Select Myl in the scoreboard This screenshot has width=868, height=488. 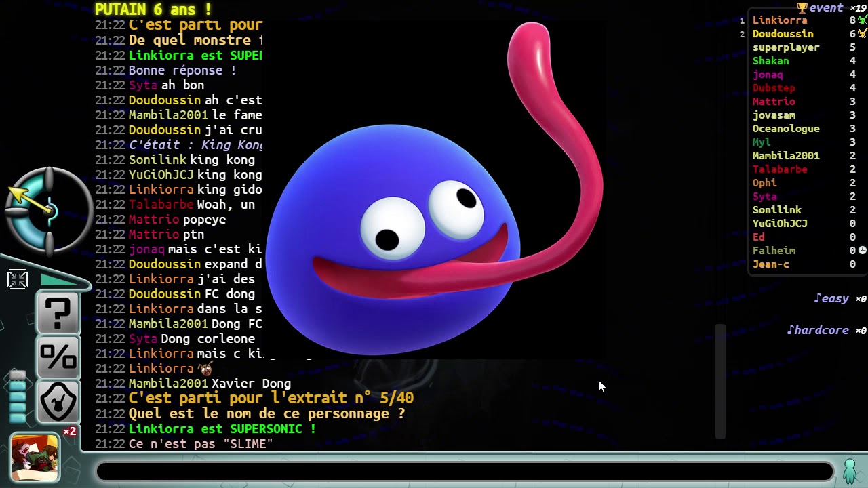point(762,142)
